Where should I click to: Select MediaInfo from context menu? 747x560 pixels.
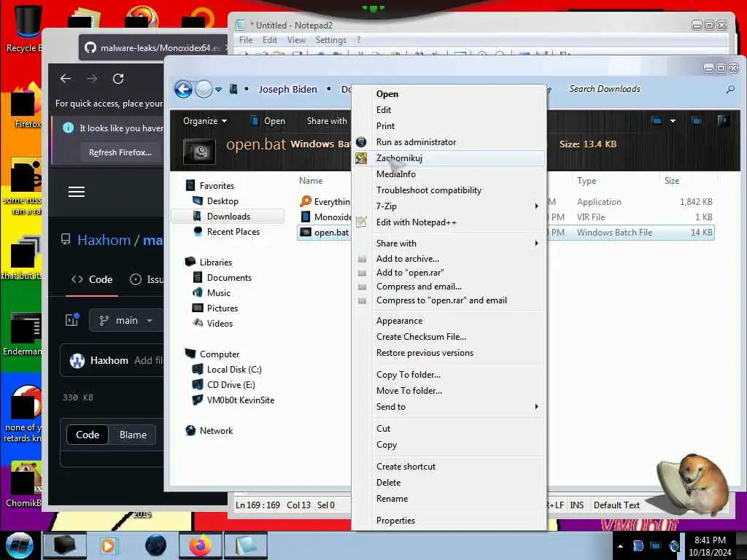point(449,174)
